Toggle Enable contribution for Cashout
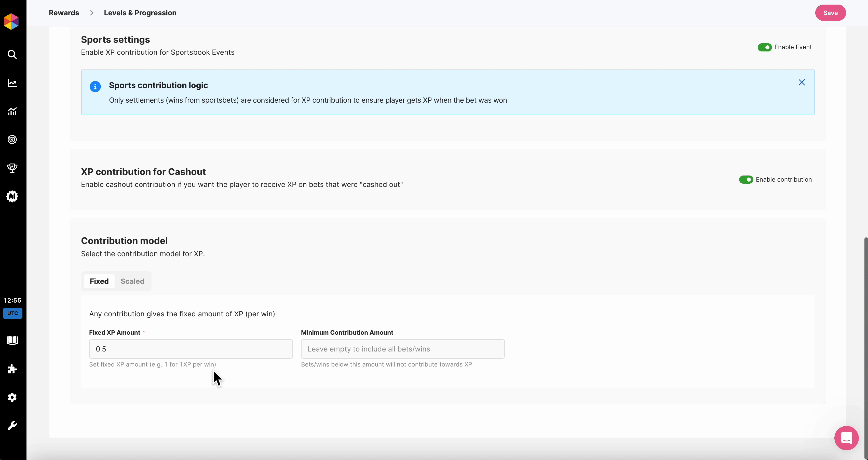Image resolution: width=868 pixels, height=460 pixels. tap(746, 180)
